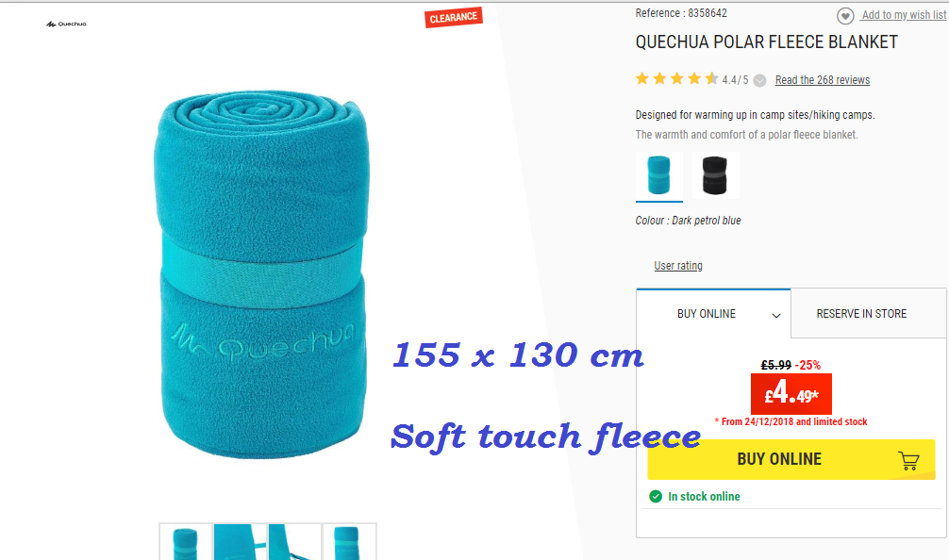Select the black blanket colour swatch
Screen dimensions: 949x560
coord(715,175)
